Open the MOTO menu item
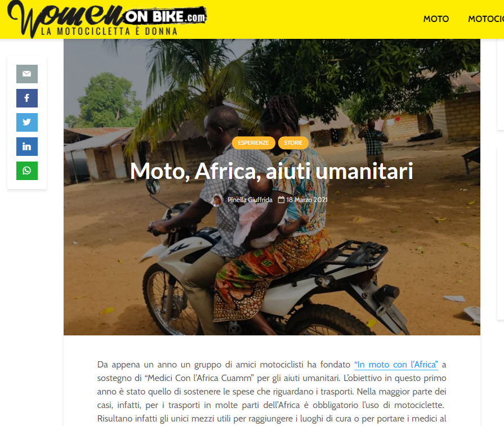The height and width of the screenshot is (426, 504). (436, 19)
